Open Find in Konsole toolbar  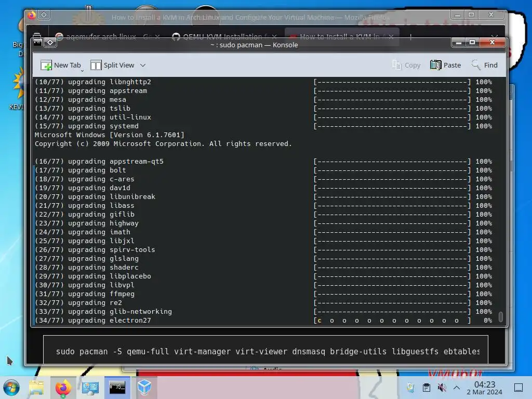(x=485, y=65)
